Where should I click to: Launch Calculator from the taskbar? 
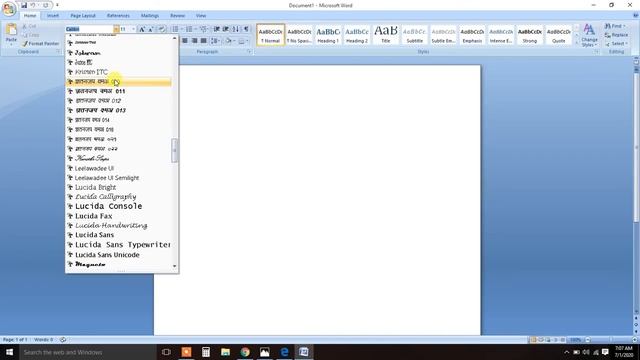tap(206, 352)
